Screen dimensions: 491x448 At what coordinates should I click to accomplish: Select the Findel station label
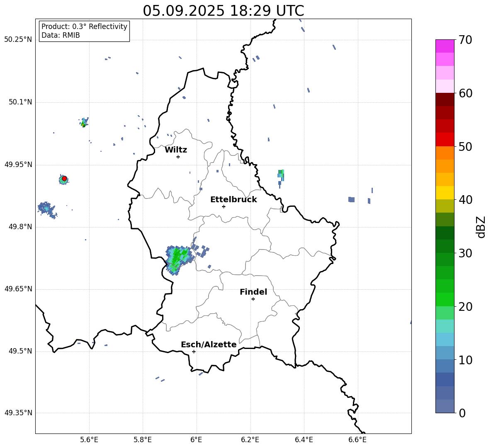[x=253, y=292]
